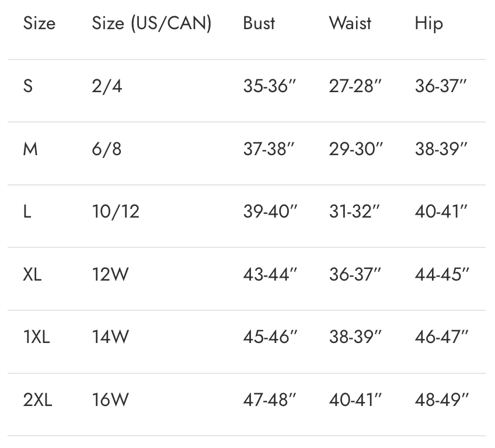Select the 29-30″ waist measurement

click(355, 149)
